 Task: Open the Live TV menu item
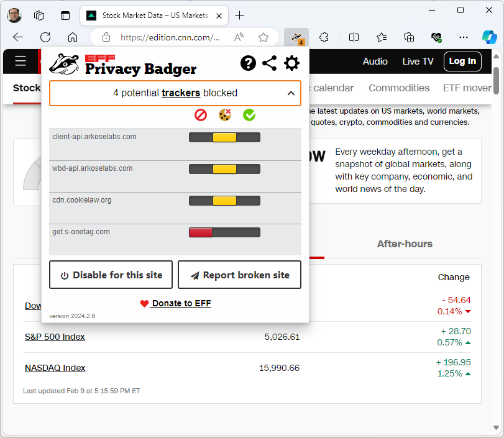[x=418, y=62]
